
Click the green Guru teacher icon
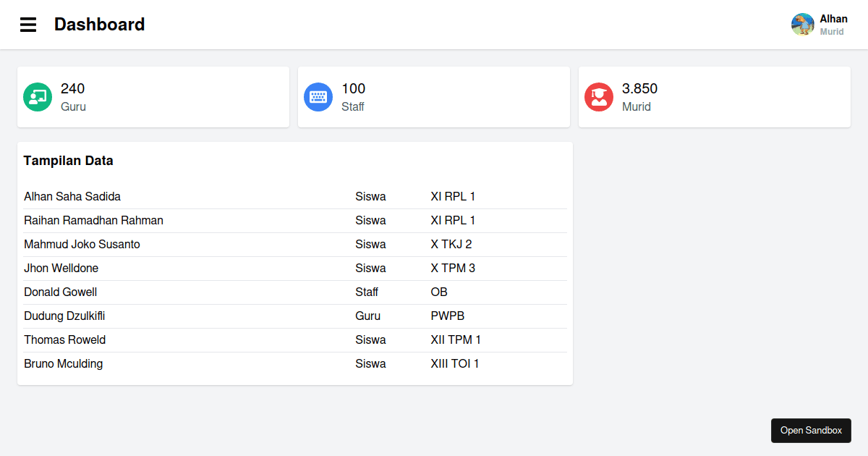tap(38, 97)
